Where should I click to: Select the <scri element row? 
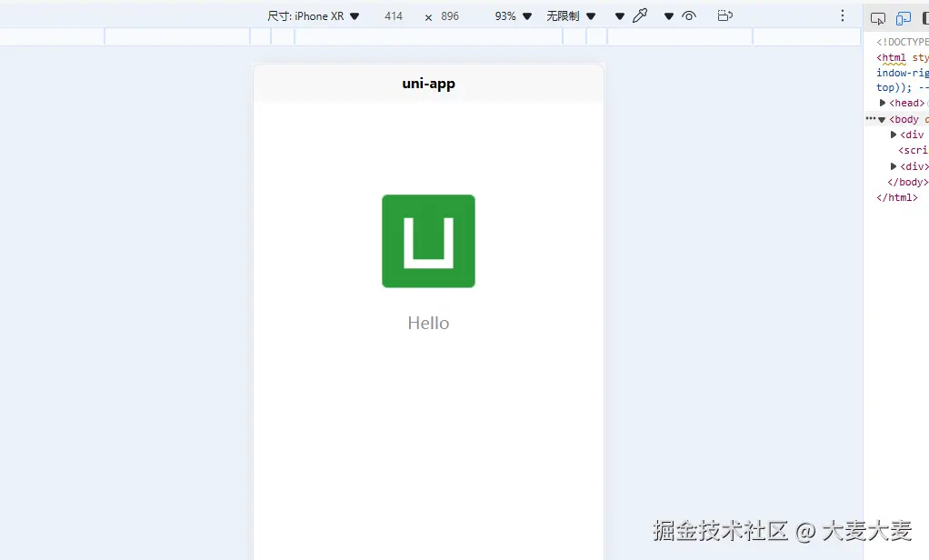click(913, 151)
